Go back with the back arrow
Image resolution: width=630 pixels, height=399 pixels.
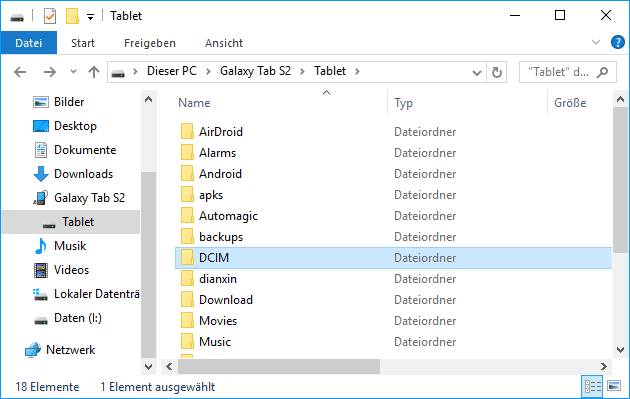coord(20,72)
